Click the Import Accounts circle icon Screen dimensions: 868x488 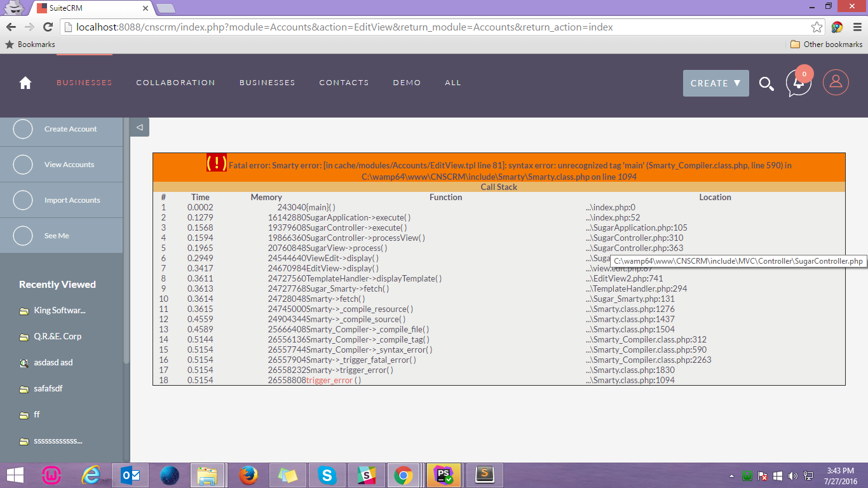click(x=23, y=200)
